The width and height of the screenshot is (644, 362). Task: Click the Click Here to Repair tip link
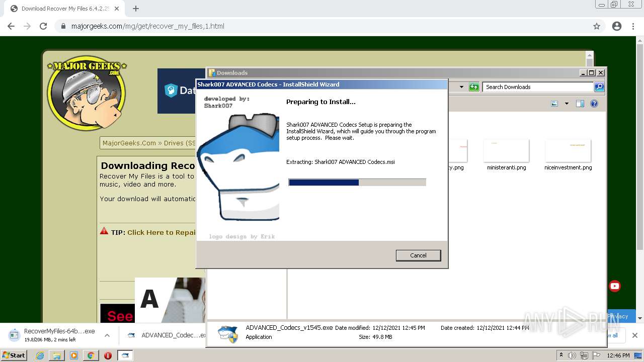(162, 232)
